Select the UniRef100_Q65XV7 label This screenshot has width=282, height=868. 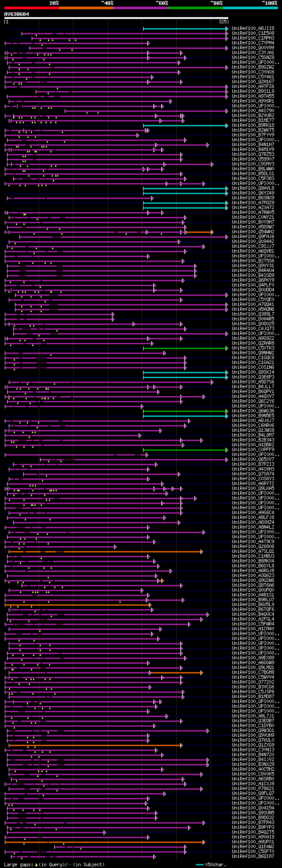(x=253, y=459)
